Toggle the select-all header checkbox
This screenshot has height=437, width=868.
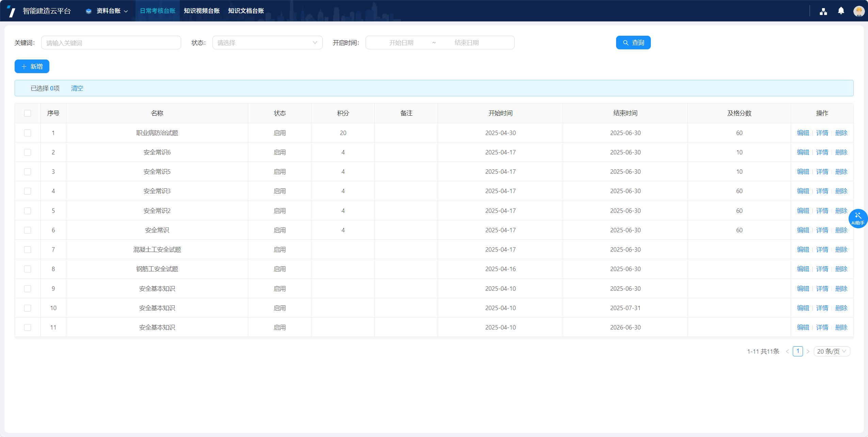pos(28,113)
